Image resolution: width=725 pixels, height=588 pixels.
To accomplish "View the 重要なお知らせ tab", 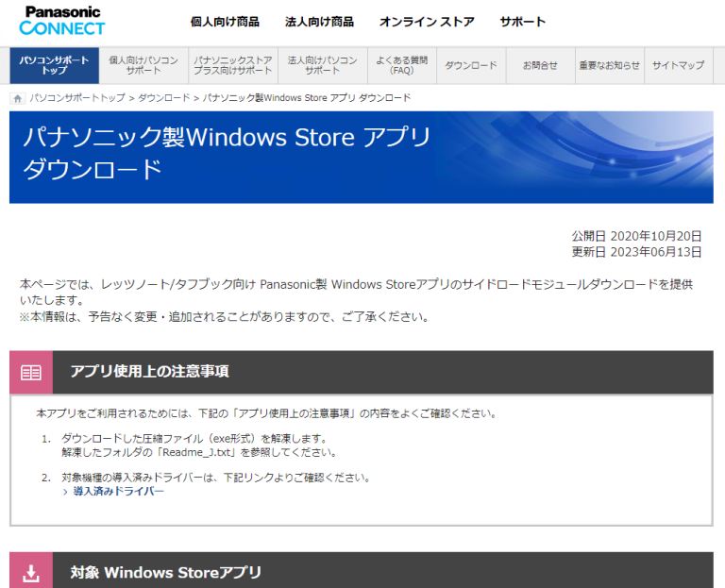I will coord(609,65).
